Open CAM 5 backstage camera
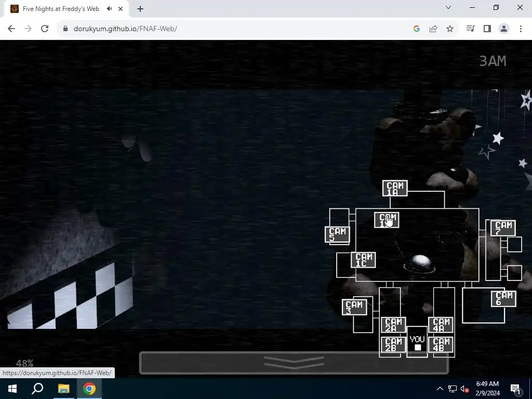Screen dimensions: 532x399 [337, 235]
